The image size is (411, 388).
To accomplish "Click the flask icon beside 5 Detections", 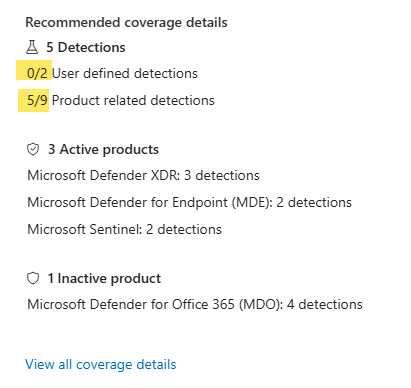I will 32,47.
